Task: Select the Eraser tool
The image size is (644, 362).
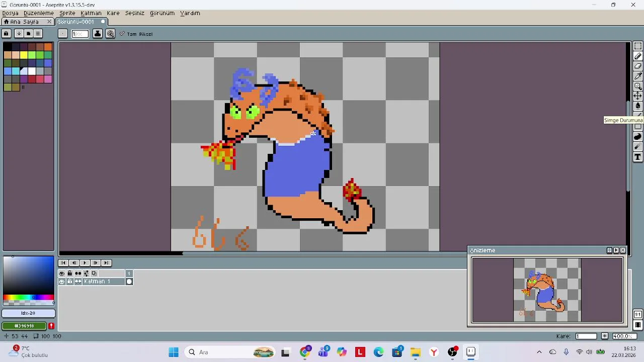Action: 637,66
